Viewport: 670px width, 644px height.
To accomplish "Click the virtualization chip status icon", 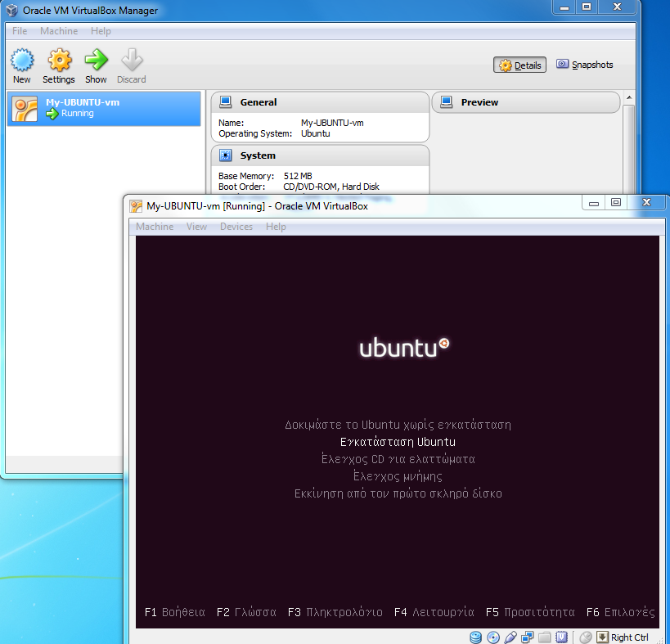I will pos(561,637).
